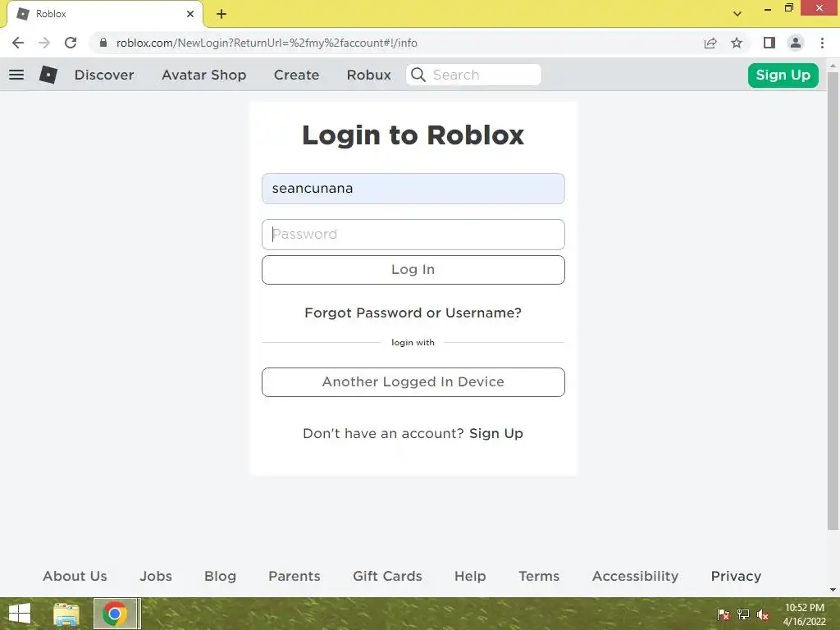The width and height of the screenshot is (840, 630).
Task: Click Sign Up link below login
Action: click(x=496, y=433)
